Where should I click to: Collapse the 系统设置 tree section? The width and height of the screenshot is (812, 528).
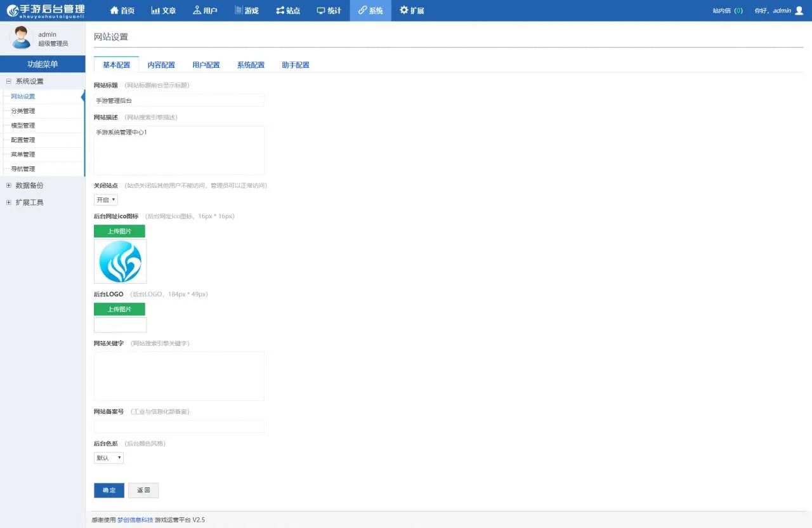(9, 82)
